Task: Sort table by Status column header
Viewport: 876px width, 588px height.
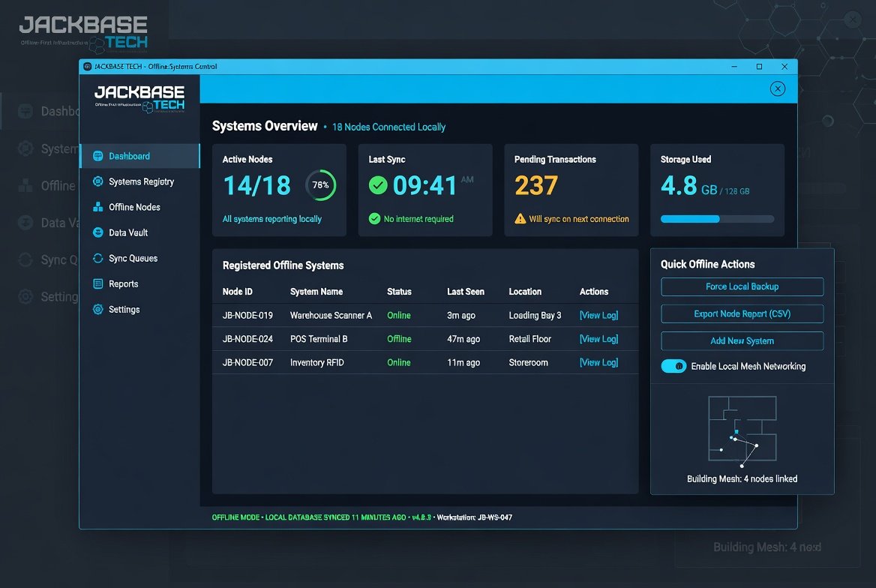Action: (x=399, y=292)
